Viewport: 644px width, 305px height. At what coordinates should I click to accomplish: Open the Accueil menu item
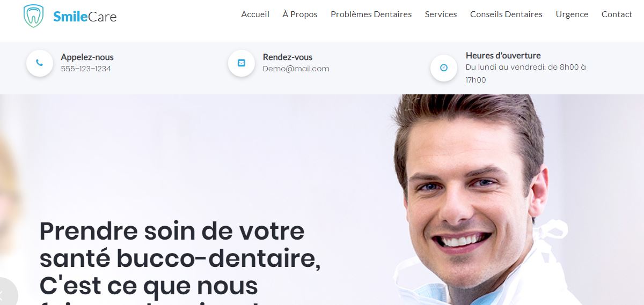pos(255,14)
